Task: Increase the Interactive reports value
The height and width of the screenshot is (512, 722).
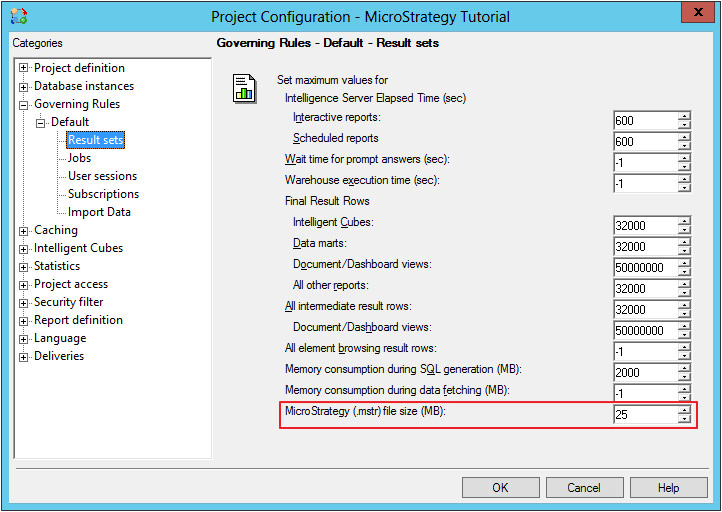Action: [684, 116]
